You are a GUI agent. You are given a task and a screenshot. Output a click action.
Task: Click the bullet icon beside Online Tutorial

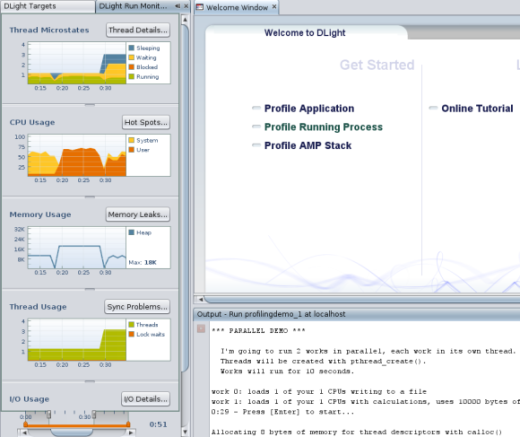[x=433, y=108]
